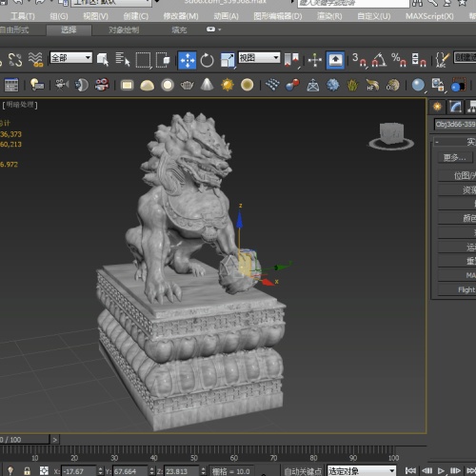476x476 pixels.
Task: Switch to the 填充 ribbon tab
Action: click(x=179, y=30)
